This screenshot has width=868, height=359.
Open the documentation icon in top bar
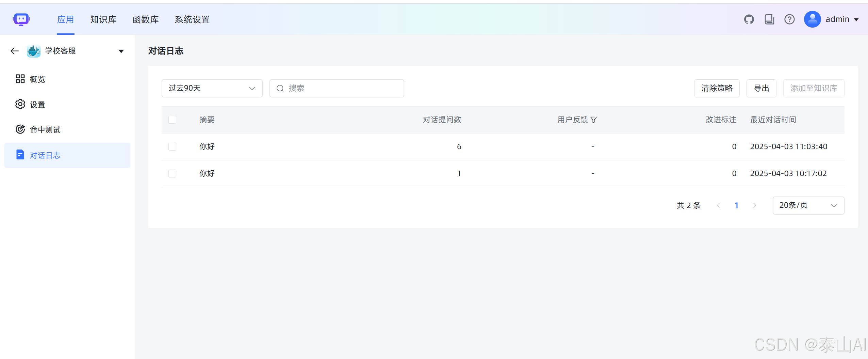[x=769, y=19]
